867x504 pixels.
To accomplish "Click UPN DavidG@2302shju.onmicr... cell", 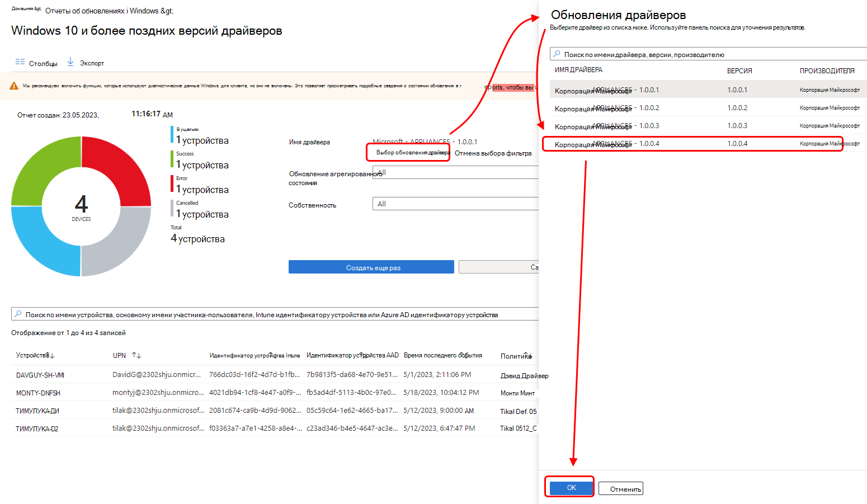I will coord(156,374).
